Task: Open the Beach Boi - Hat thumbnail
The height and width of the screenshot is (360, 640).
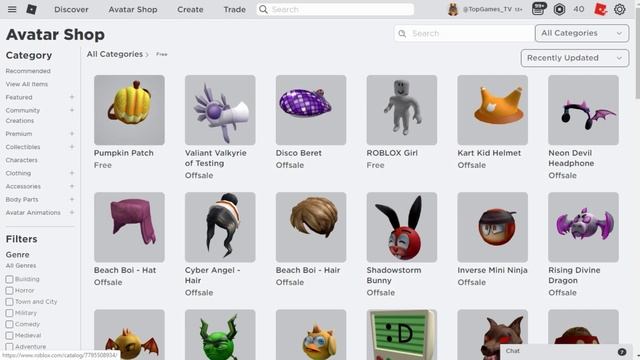Action: 129,227
